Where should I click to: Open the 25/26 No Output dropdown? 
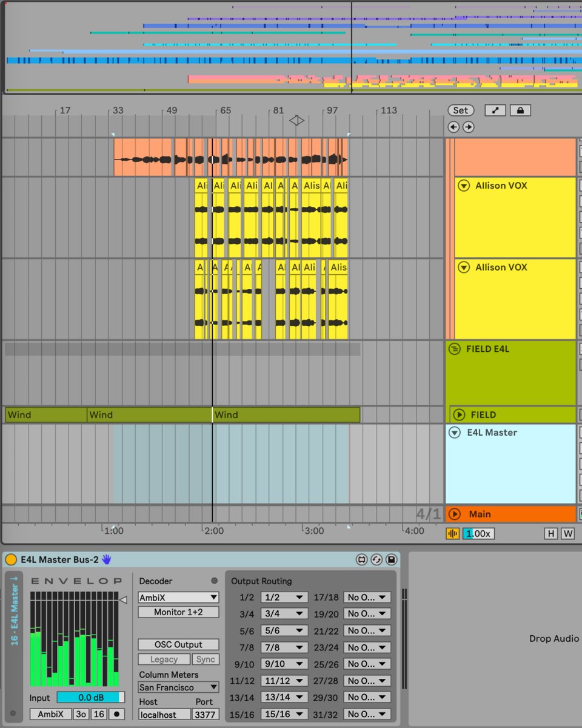367,664
